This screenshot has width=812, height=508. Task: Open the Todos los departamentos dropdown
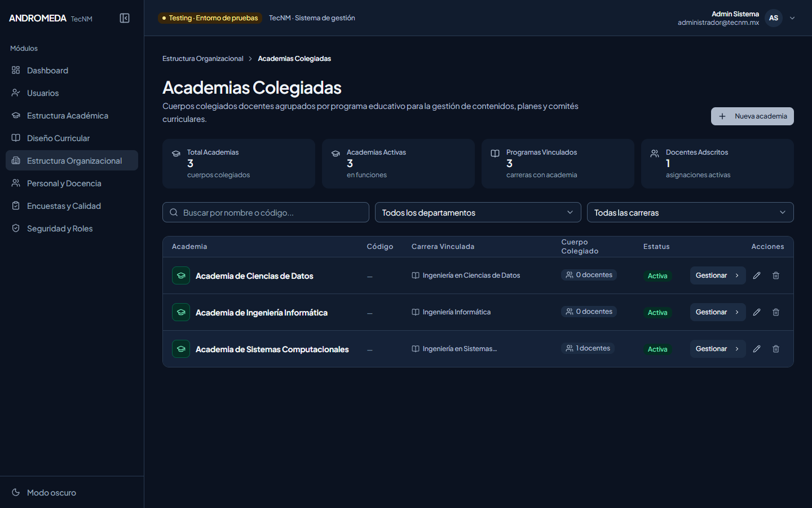(x=478, y=212)
